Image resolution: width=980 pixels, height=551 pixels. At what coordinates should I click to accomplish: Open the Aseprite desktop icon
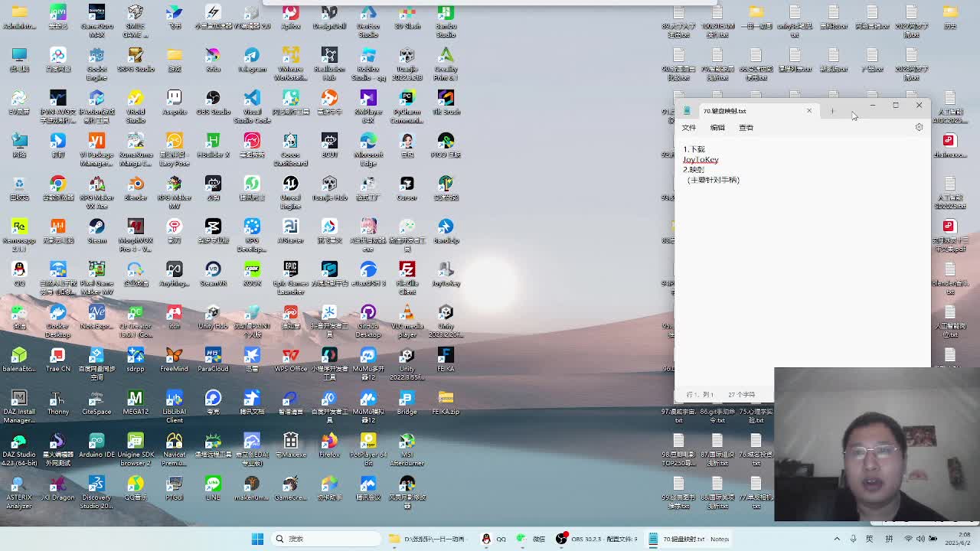175,103
